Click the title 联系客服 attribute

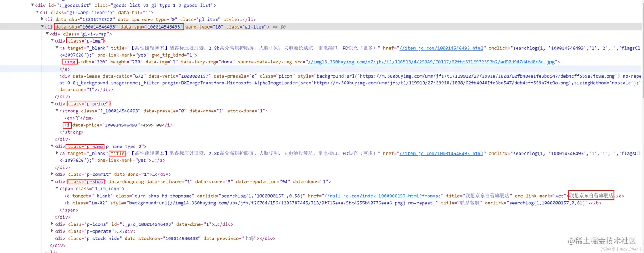[462, 203]
